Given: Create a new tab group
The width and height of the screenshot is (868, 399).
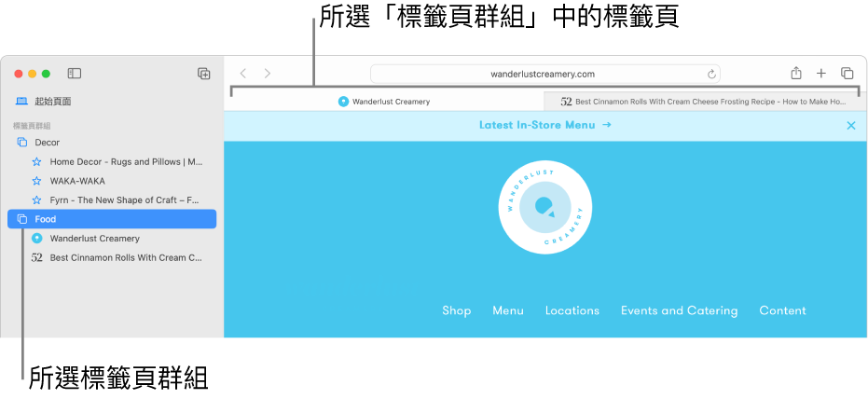Looking at the screenshot, I should point(203,73).
